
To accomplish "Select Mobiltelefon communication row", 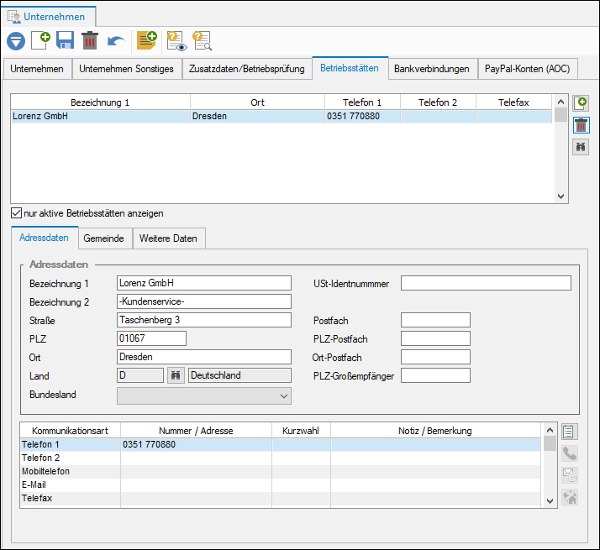I will coord(280,472).
